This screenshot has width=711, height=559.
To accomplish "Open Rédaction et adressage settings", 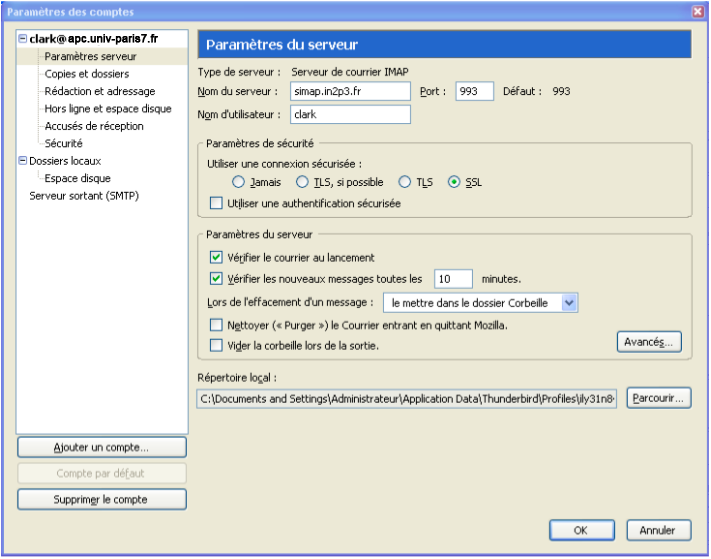I will [100, 91].
